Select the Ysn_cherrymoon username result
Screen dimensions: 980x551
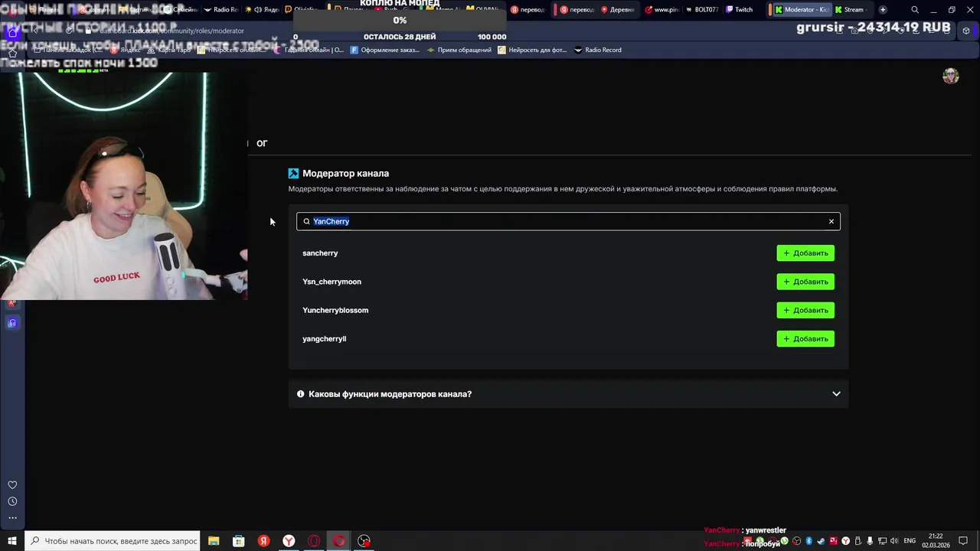[332, 282]
